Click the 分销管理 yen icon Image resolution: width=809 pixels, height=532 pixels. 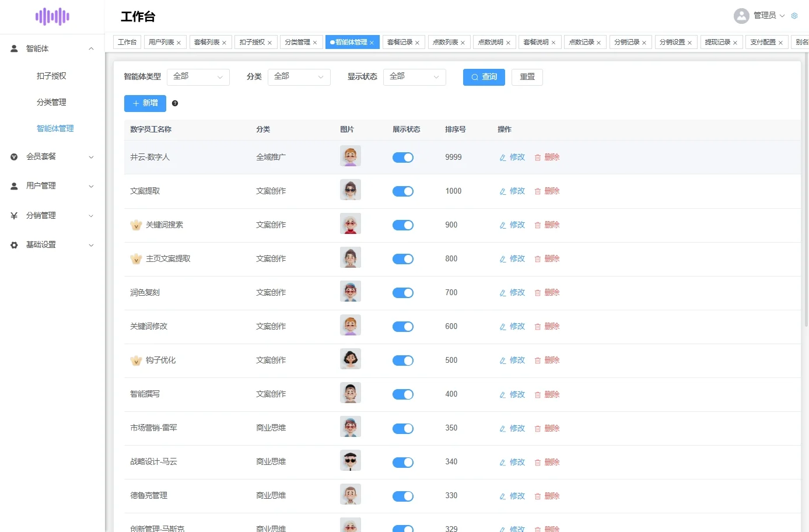pos(14,216)
